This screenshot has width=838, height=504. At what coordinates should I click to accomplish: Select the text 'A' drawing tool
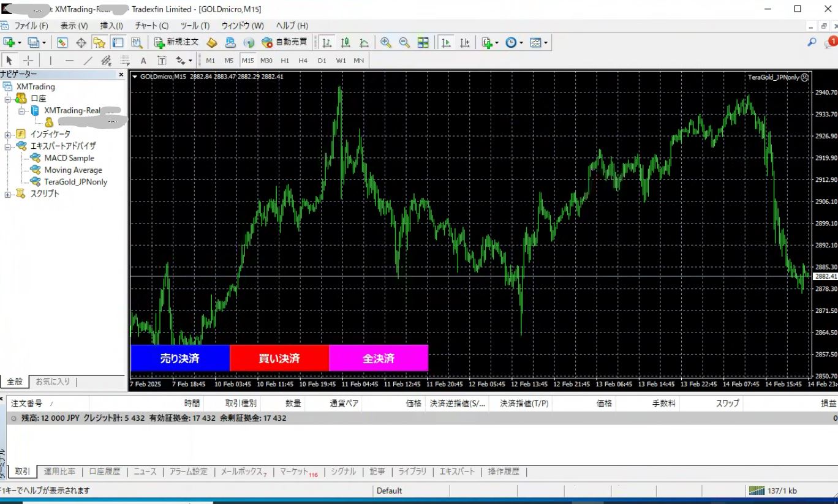[143, 61]
